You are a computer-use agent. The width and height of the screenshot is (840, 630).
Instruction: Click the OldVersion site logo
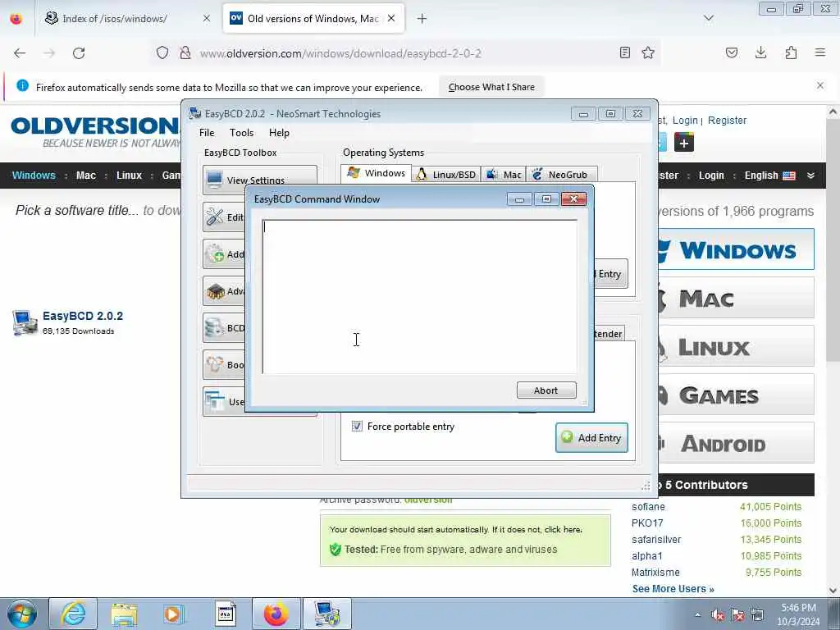[95, 131]
